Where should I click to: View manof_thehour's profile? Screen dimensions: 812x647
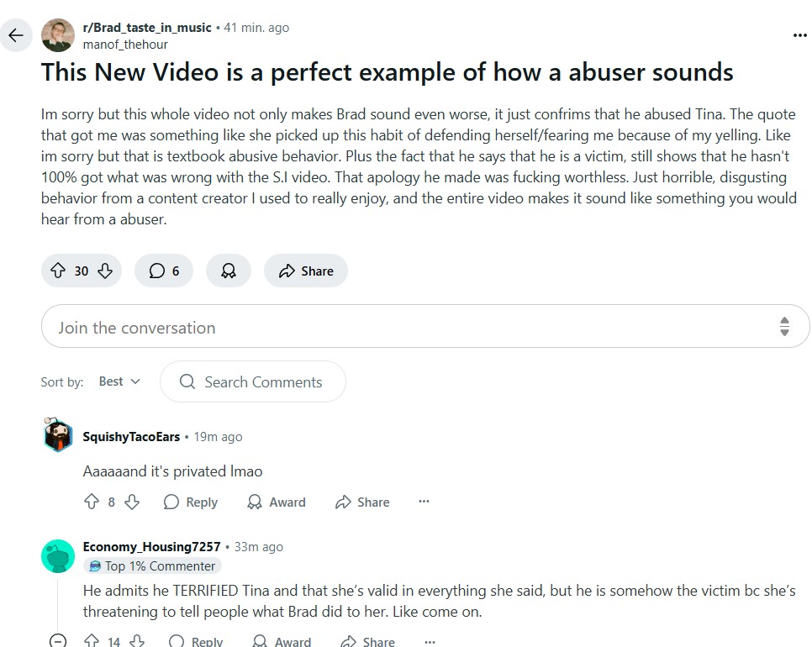(125, 45)
